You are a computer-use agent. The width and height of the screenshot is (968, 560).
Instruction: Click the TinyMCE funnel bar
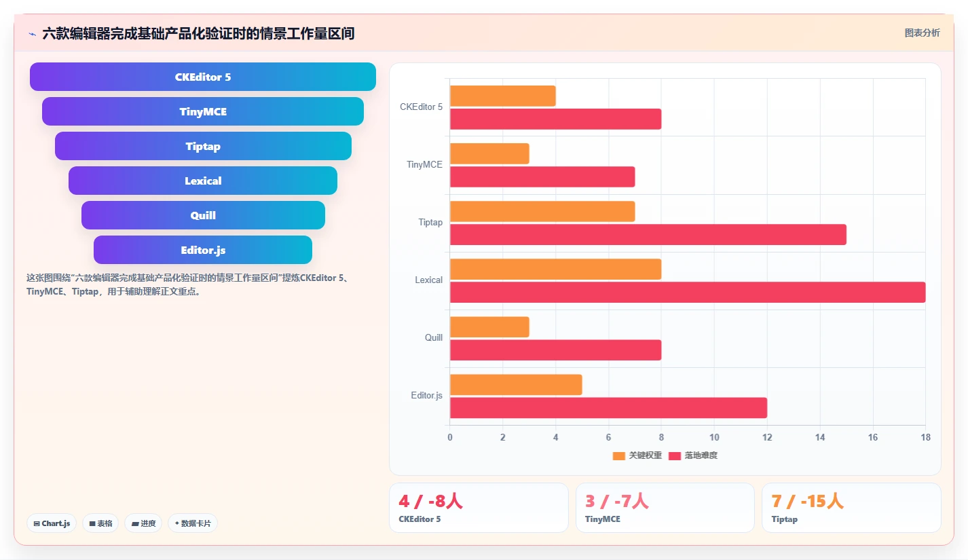(x=203, y=111)
